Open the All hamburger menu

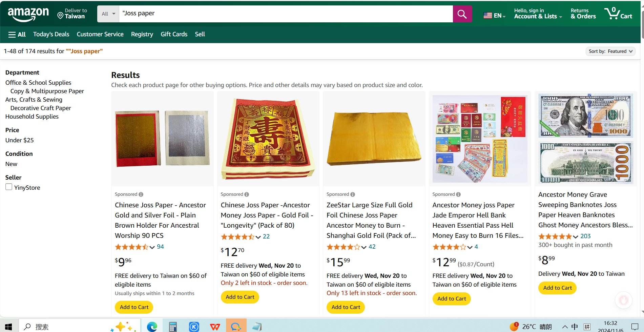17,34
